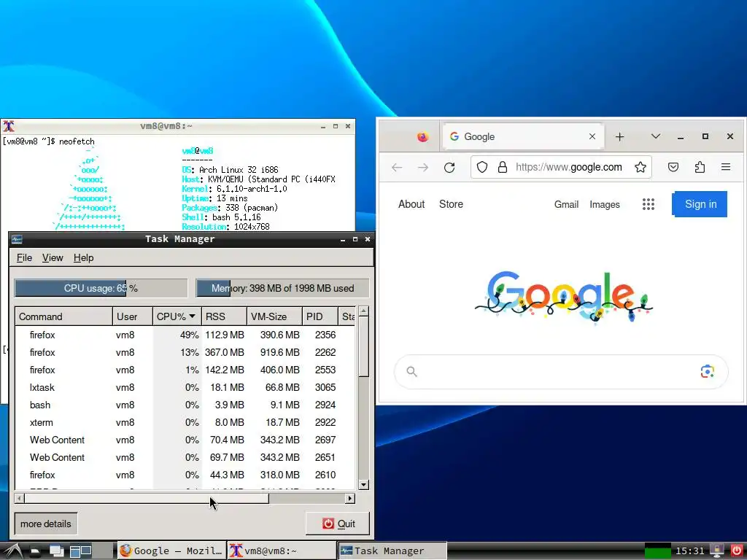
Task: Open a new Firefox tab
Action: pos(619,137)
